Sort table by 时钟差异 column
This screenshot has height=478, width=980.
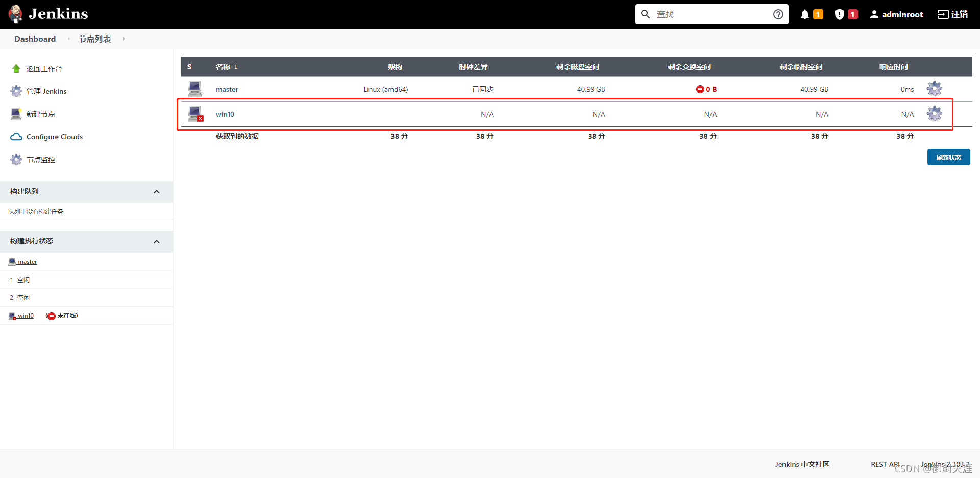[x=473, y=67]
